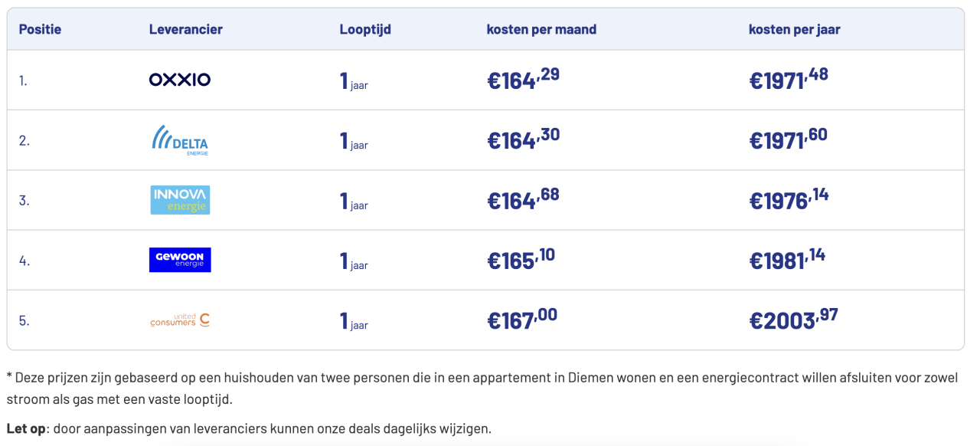
Task: Click the Oxxio 1 jaar duration
Action: click(x=354, y=80)
